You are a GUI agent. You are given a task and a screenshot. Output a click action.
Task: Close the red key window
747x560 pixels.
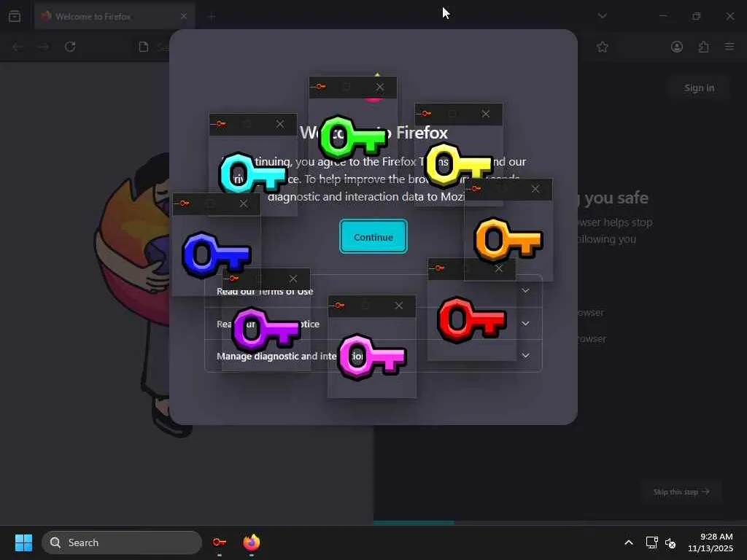click(499, 268)
